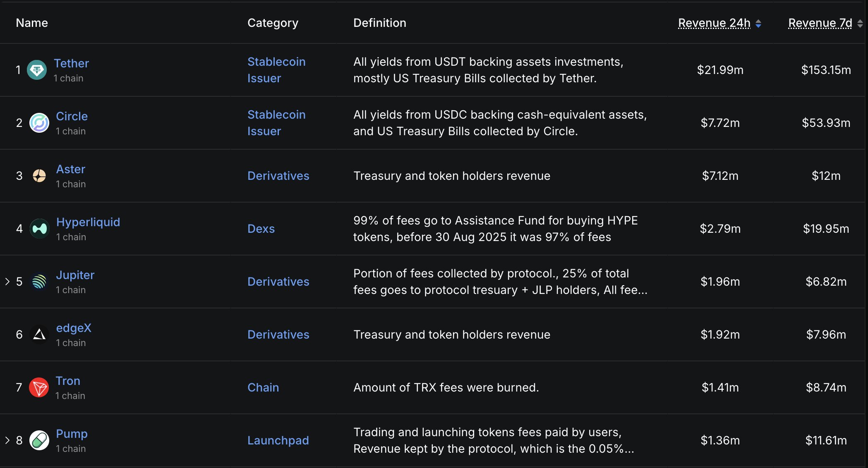Open edgeX's Derivatives category link
This screenshot has height=468, width=868.
point(278,334)
